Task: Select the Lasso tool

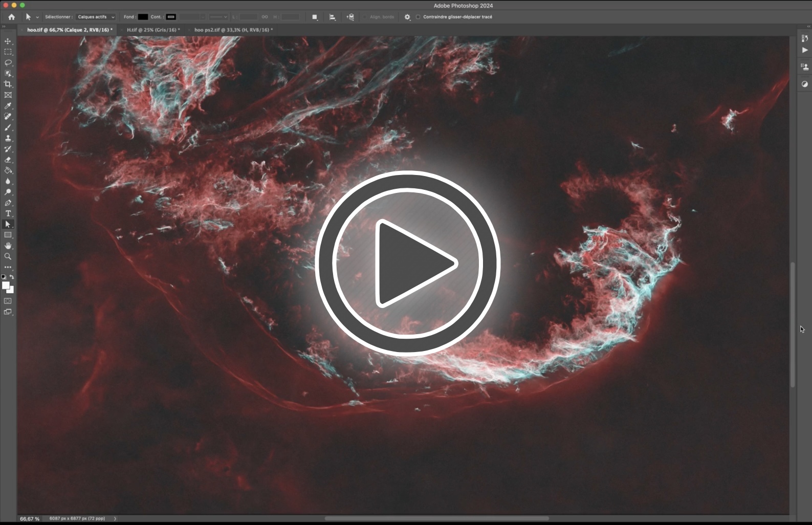Action: [x=8, y=63]
